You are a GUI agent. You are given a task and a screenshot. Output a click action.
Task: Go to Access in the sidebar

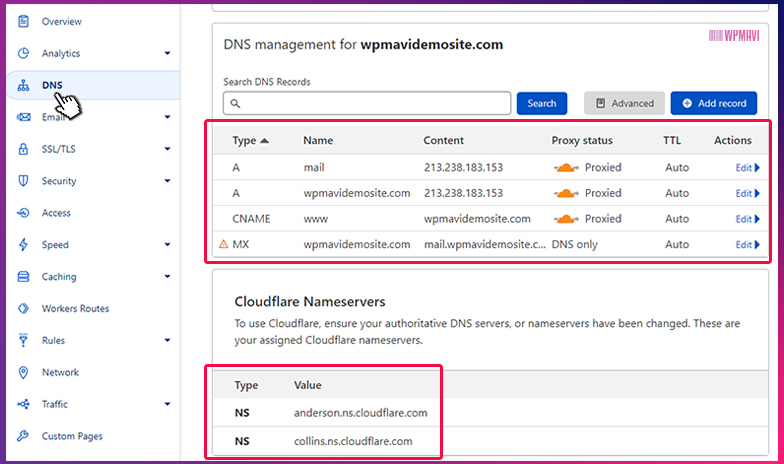(56, 213)
